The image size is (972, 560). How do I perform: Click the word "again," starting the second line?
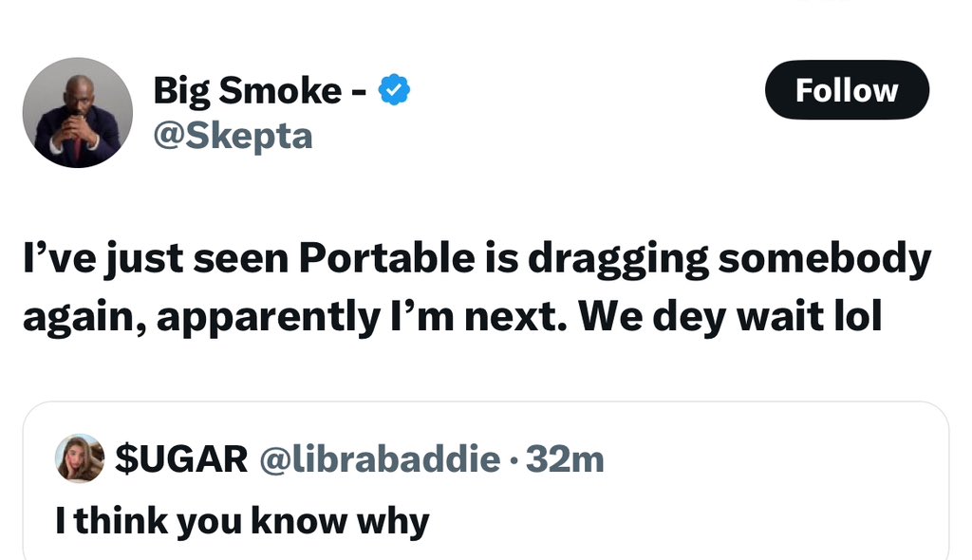click(x=82, y=319)
